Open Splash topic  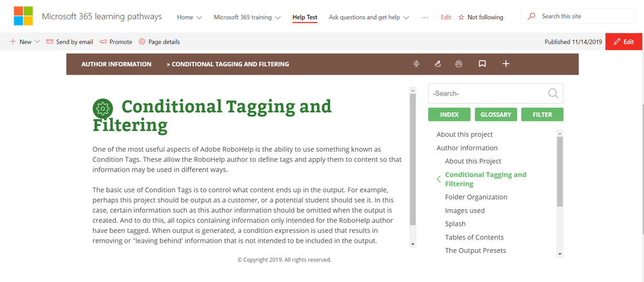pyautogui.click(x=456, y=224)
